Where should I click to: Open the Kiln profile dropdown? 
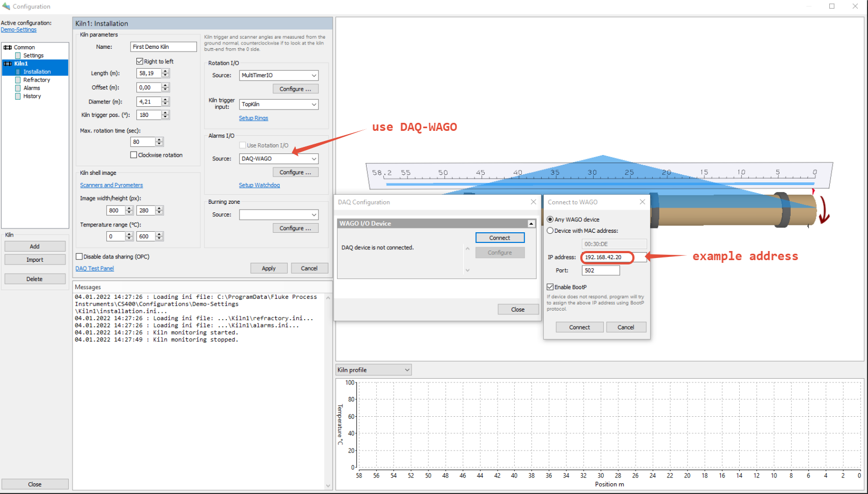coord(374,370)
